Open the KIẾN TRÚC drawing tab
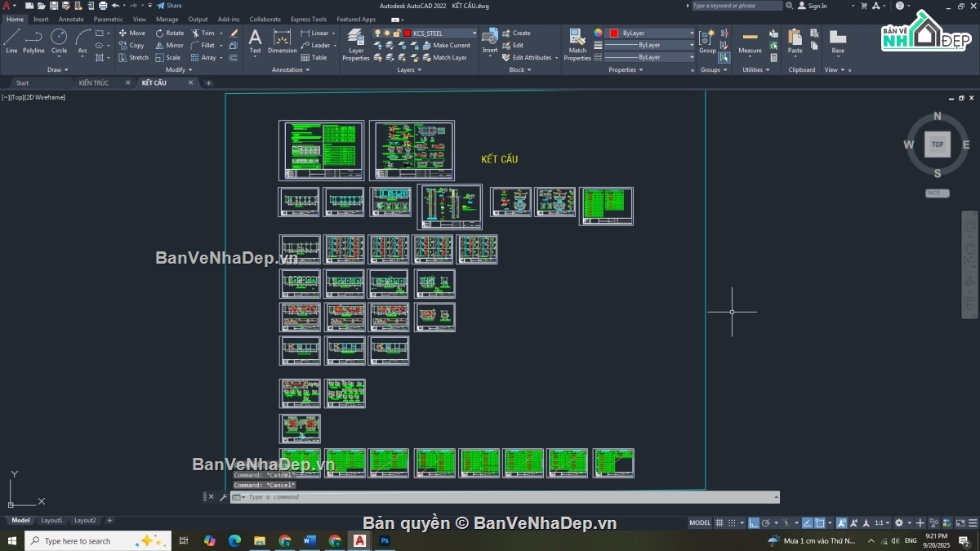This screenshot has height=551, width=980. pyautogui.click(x=94, y=82)
